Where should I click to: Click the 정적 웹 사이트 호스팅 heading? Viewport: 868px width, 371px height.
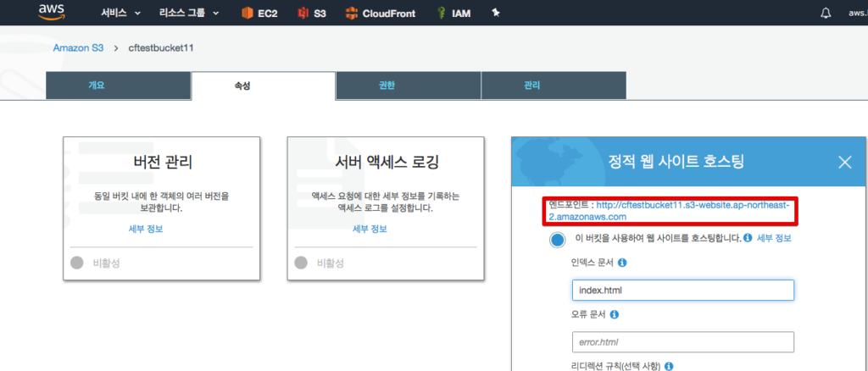tap(676, 162)
